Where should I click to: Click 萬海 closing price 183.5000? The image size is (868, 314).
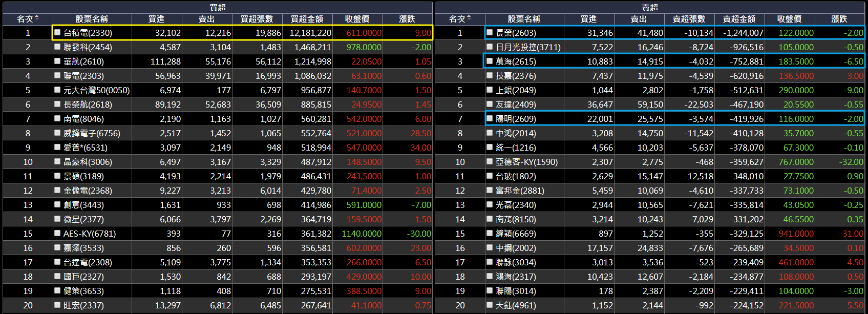(796, 61)
